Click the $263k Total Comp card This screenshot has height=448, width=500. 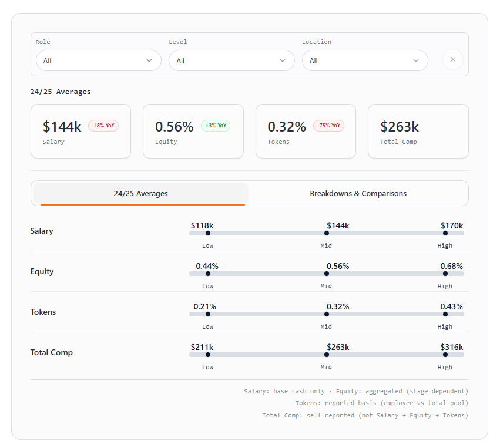click(x=418, y=132)
